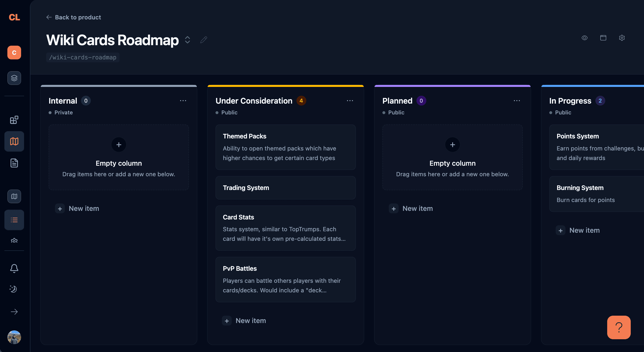Open the Themed Packs card

click(285, 147)
